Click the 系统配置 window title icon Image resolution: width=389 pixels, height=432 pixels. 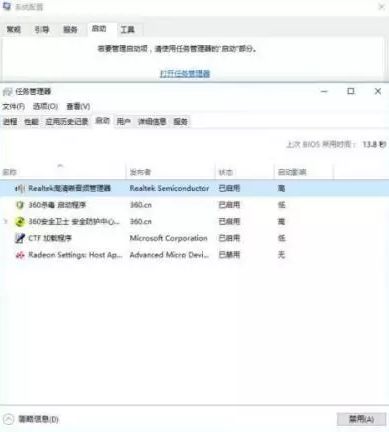tap(7, 7)
